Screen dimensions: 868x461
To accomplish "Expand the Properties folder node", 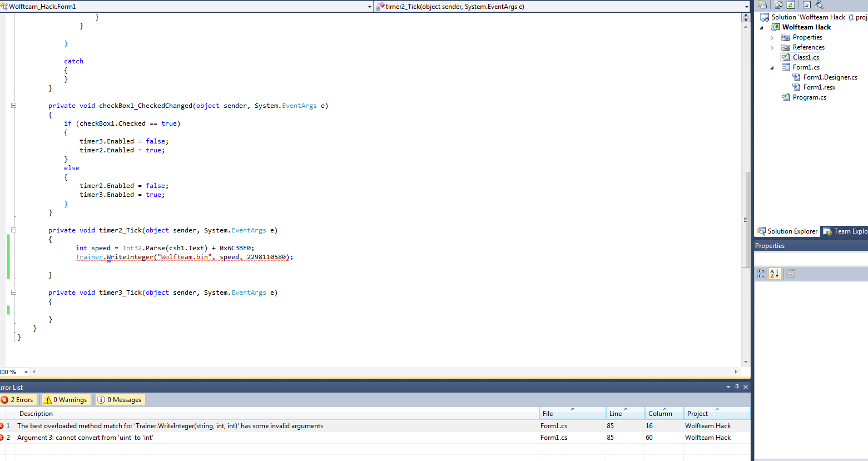I will pyautogui.click(x=772, y=38).
